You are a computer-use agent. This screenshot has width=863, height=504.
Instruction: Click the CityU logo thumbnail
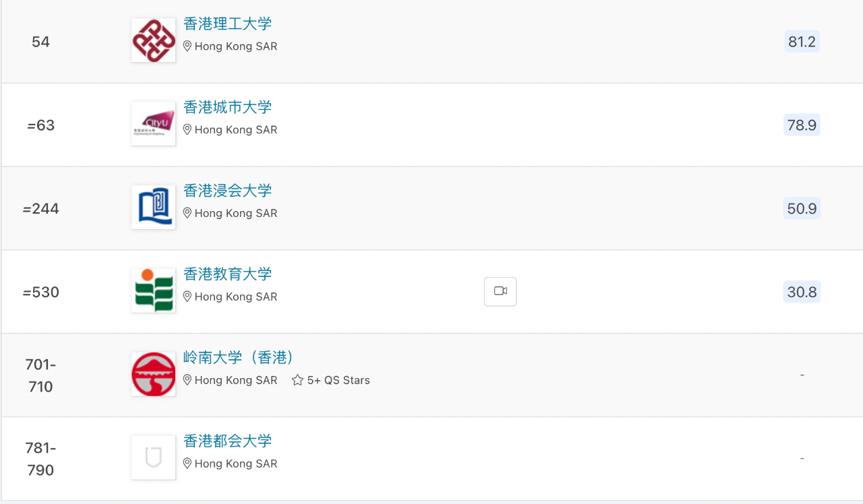tap(154, 124)
